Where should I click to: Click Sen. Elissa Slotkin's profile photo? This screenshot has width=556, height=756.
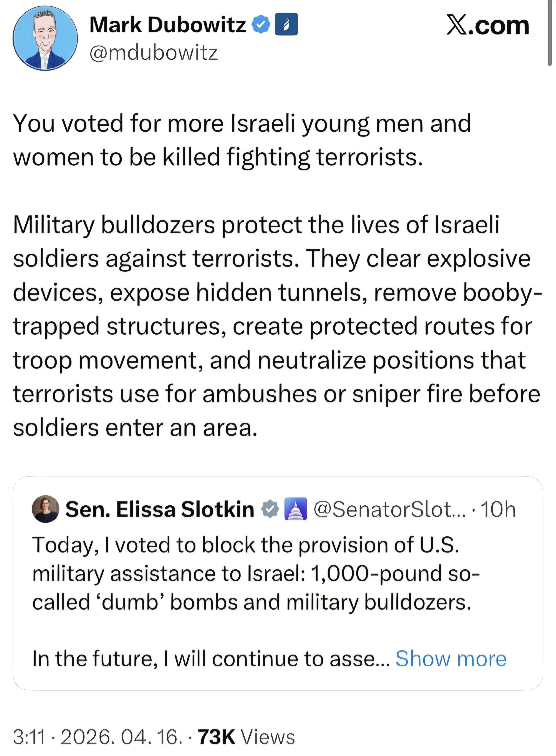pos(45,509)
